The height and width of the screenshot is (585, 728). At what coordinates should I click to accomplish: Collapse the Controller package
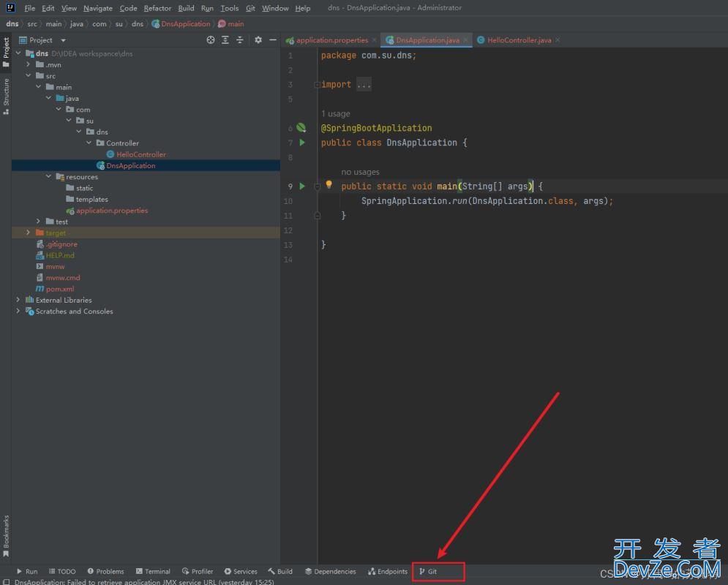click(x=89, y=143)
